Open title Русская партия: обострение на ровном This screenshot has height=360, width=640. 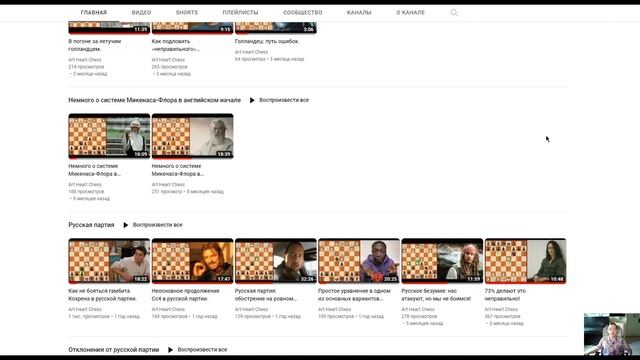pos(266,295)
